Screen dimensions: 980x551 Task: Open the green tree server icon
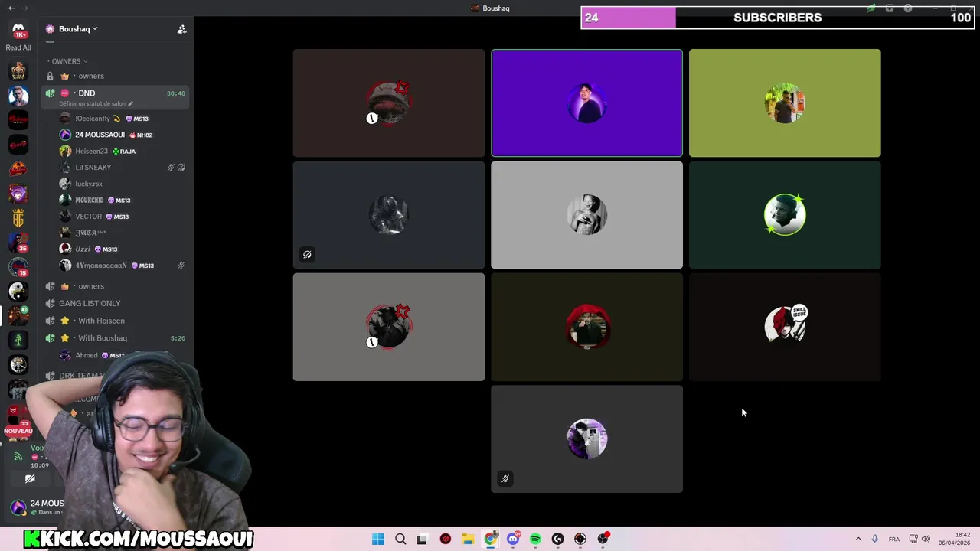point(18,340)
